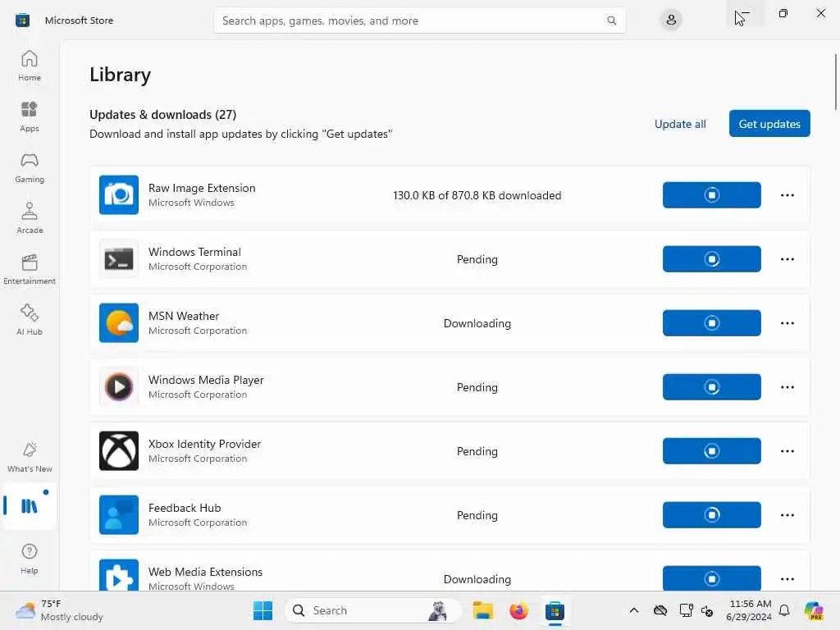Click the taskbar Search box

tap(373, 610)
